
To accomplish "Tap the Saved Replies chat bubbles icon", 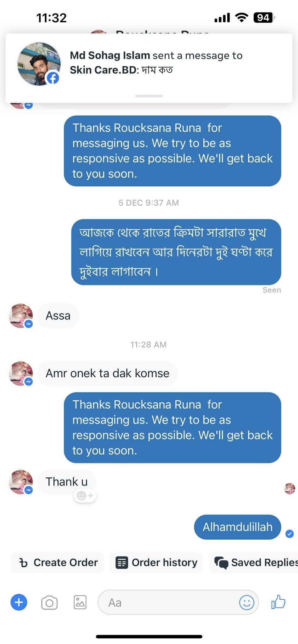I will (221, 563).
